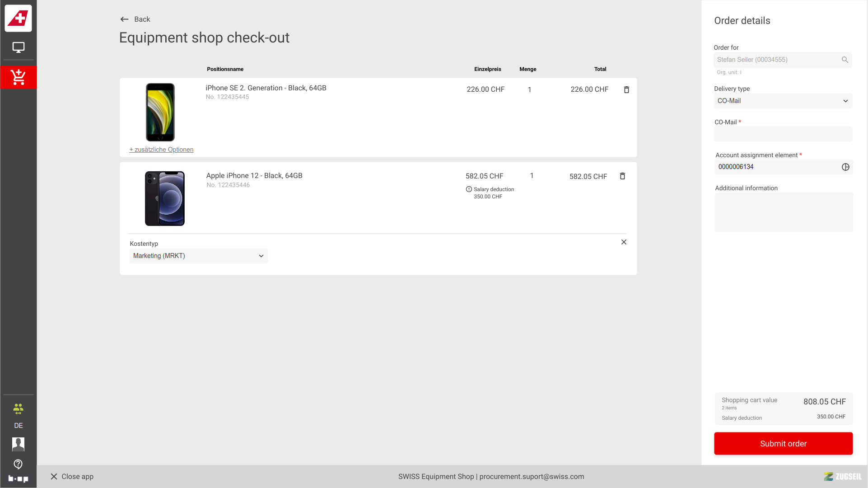
Task: Click the SWISS logo in sidebar
Action: point(19,19)
